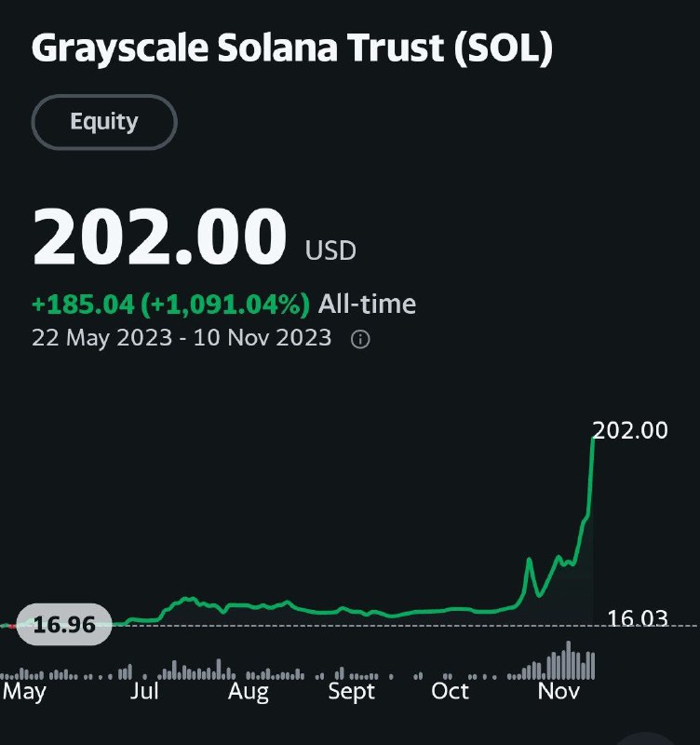Select the Jul label on time axis
Viewport: 700px width, 745px height.
[144, 691]
